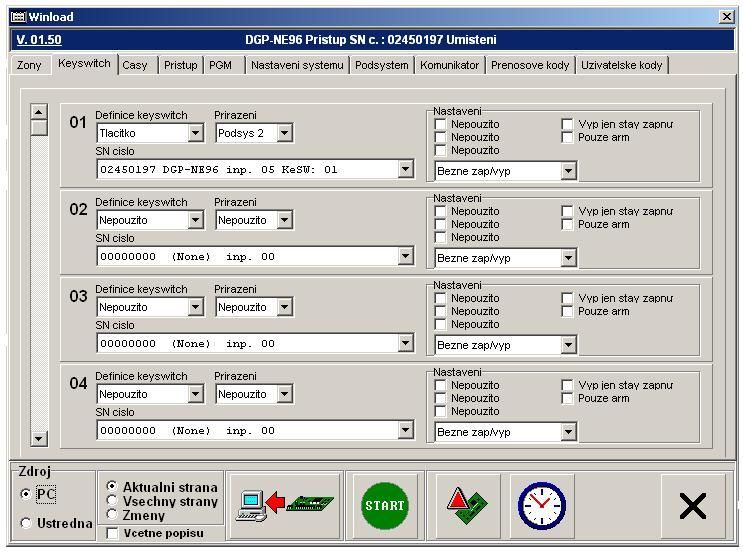Screen dimensions: 743x552
Task: Select the Ustredna source radio button
Action: [26, 523]
